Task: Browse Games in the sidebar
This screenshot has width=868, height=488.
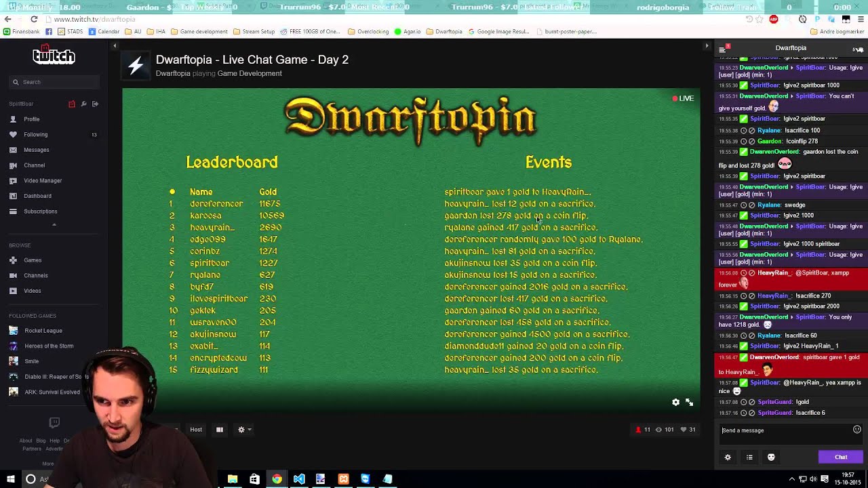Action: click(x=33, y=260)
